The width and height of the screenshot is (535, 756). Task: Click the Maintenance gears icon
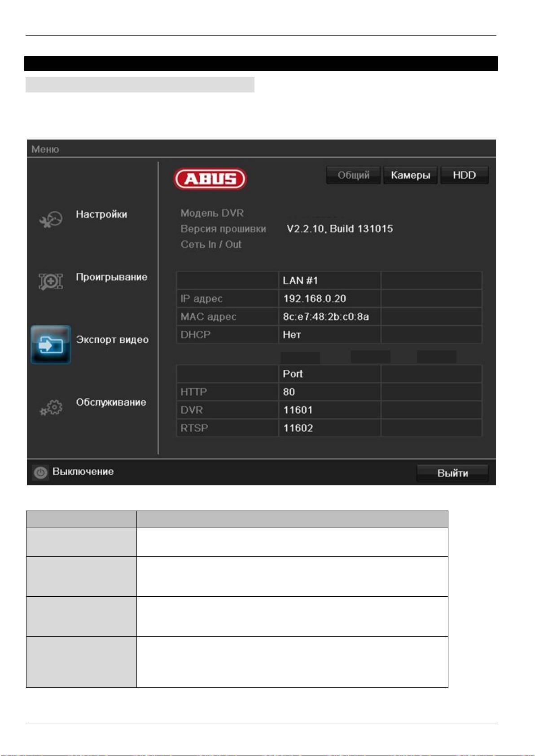[x=51, y=407]
